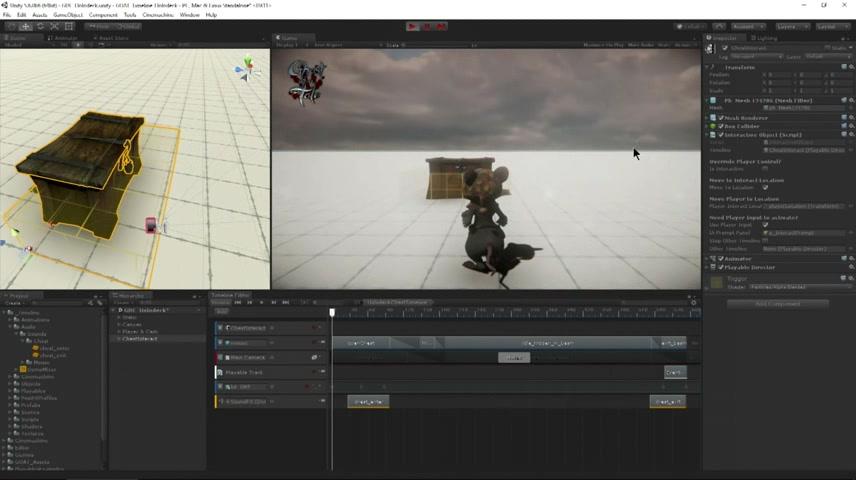Open the Layers dropdown
The width and height of the screenshot is (856, 480).
793,26
